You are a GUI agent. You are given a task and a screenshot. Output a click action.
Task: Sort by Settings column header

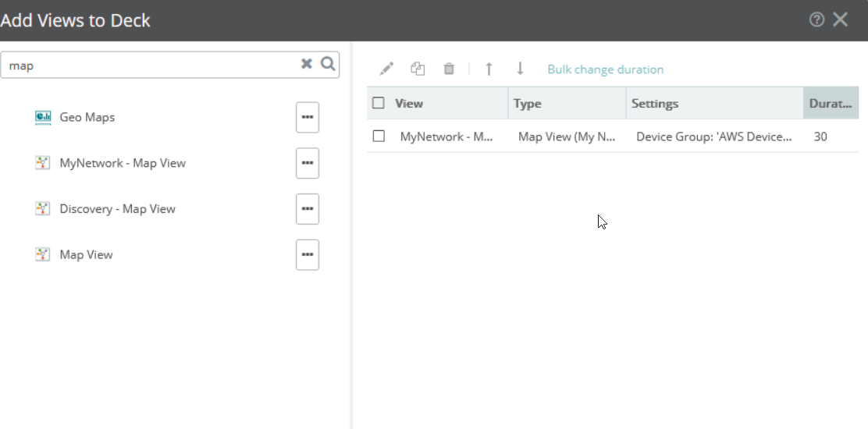pos(715,104)
